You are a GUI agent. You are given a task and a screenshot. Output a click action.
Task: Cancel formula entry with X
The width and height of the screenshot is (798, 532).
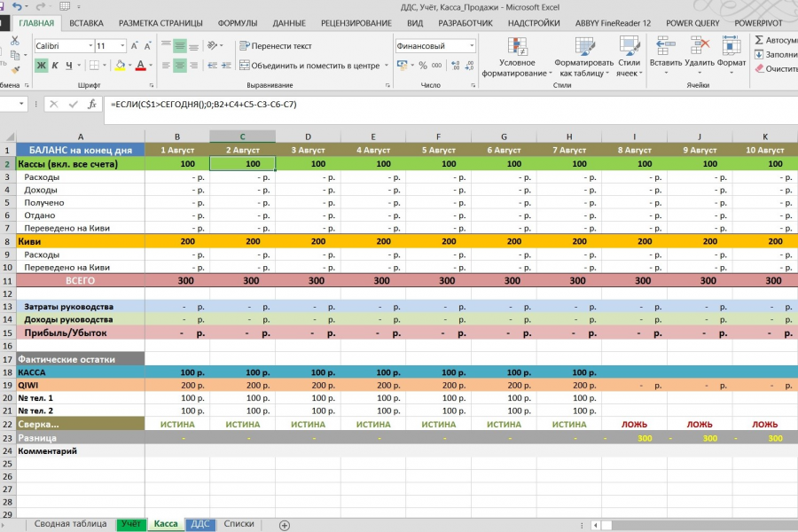[54, 105]
